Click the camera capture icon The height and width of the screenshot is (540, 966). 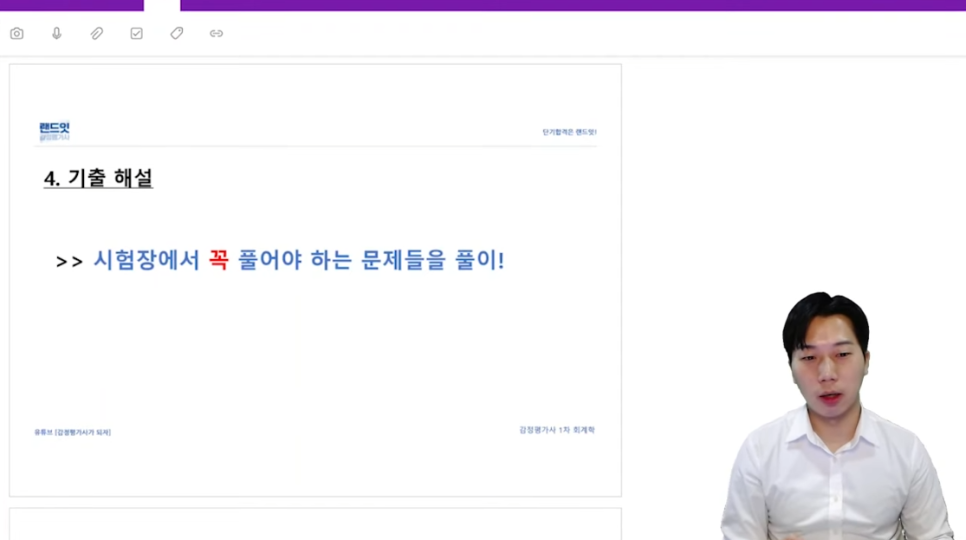(17, 33)
